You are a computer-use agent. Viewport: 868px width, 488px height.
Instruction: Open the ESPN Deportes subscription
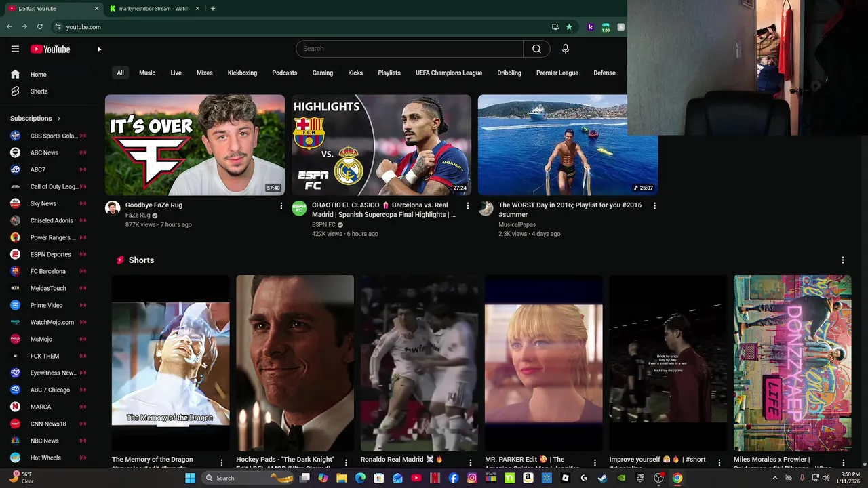point(47,254)
